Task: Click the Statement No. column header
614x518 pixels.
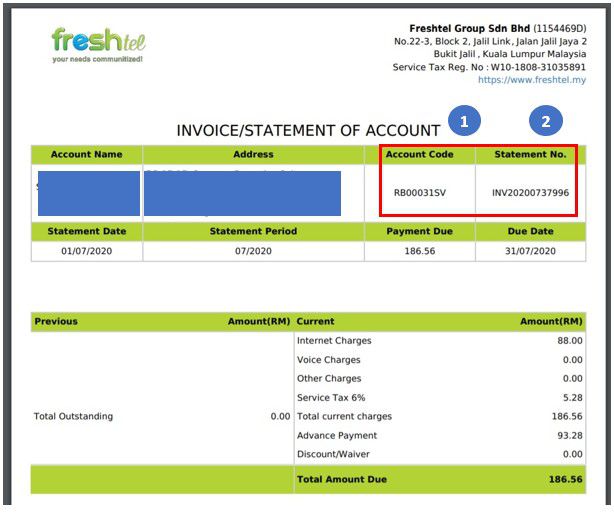Action: pyautogui.click(x=530, y=154)
